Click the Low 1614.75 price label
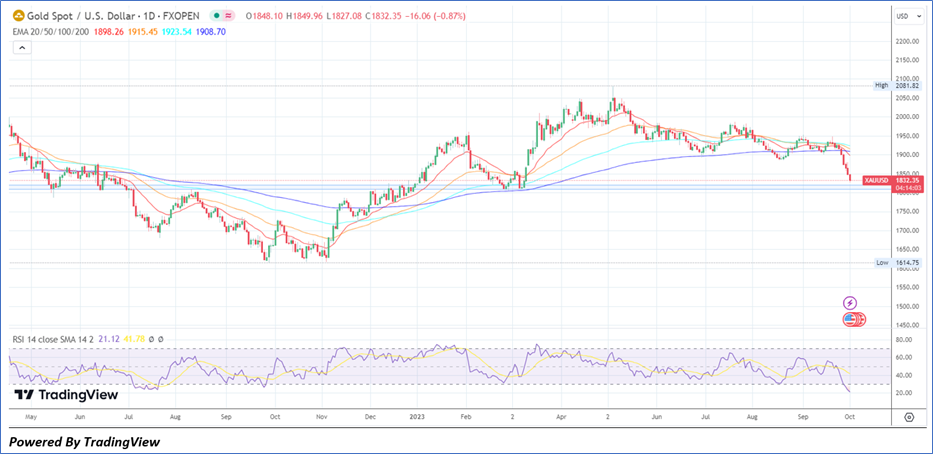The width and height of the screenshot is (933, 454). point(898,262)
